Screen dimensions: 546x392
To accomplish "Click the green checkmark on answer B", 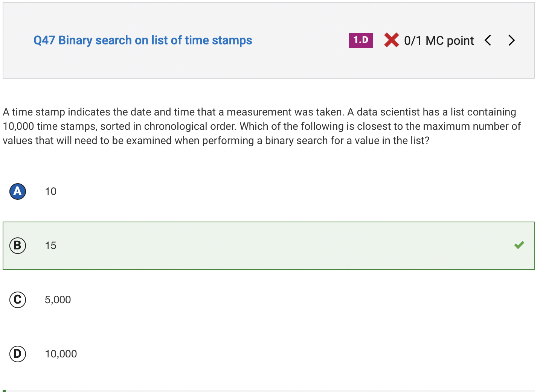I will [519, 245].
